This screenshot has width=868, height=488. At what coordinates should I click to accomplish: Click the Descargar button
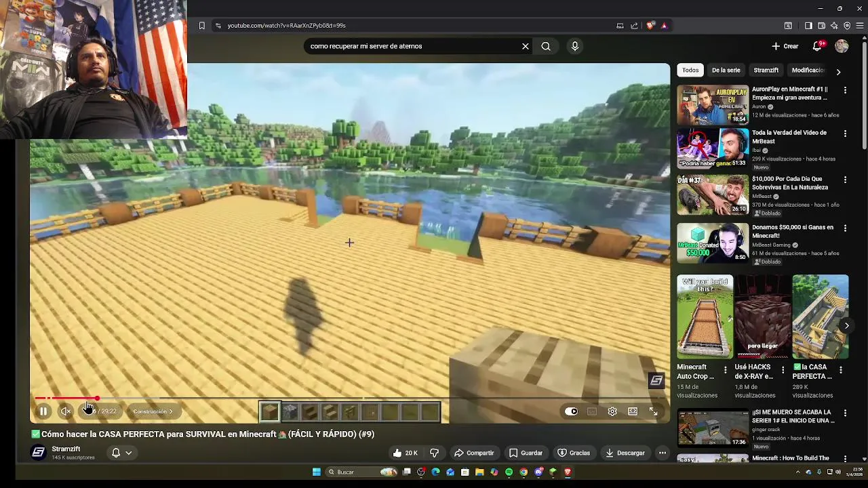click(625, 453)
